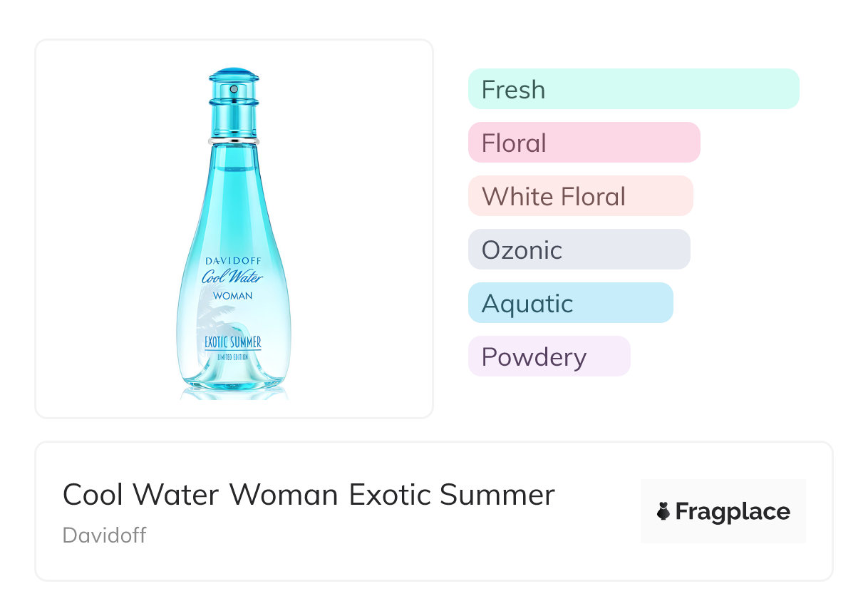Click the Fragplace wordmark text
The height and width of the screenshot is (616, 868).
pos(732,512)
